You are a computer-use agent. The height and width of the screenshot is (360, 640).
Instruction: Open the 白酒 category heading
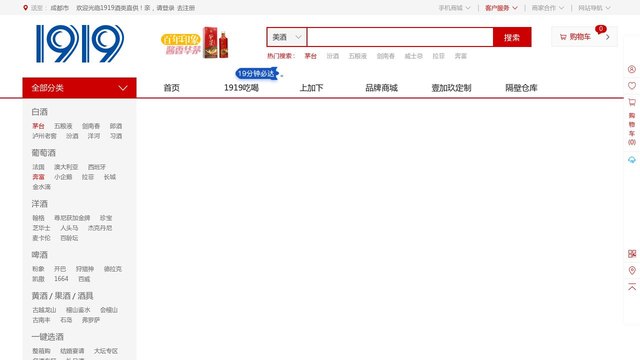pyautogui.click(x=40, y=112)
